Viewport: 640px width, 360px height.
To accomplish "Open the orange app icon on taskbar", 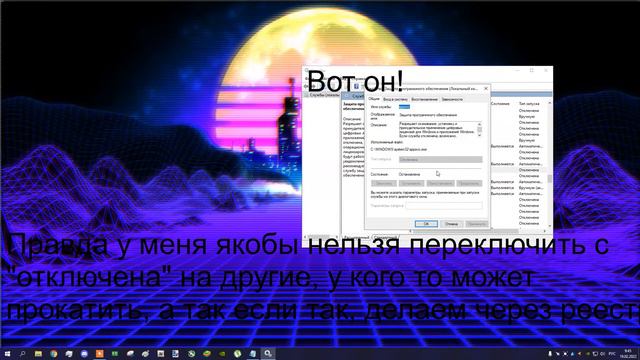I will (x=100, y=353).
